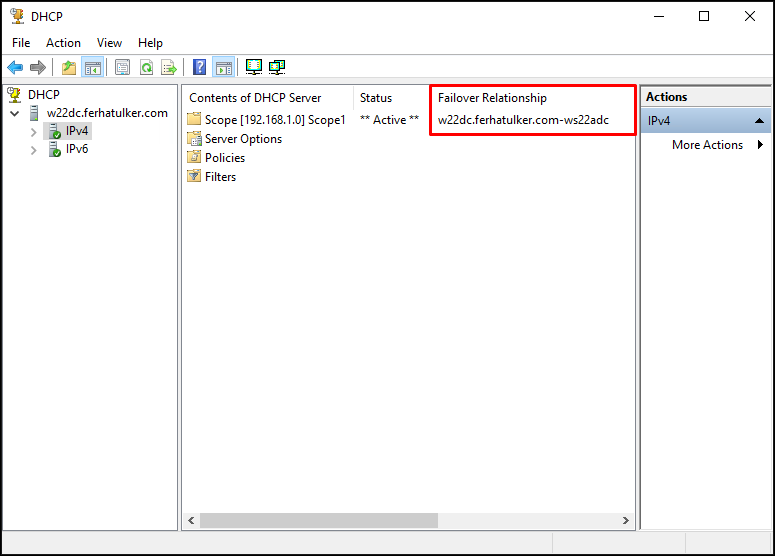Click the Scope1 folder icon

click(194, 119)
